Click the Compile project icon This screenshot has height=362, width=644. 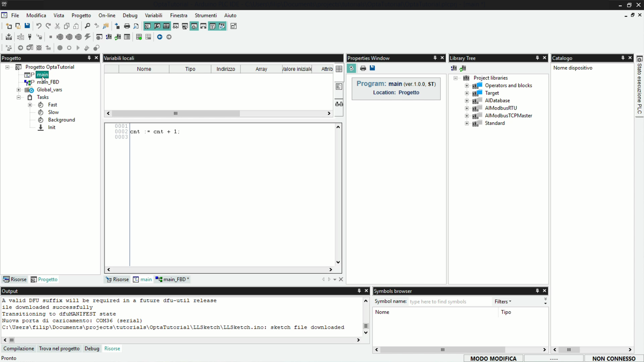(9, 37)
